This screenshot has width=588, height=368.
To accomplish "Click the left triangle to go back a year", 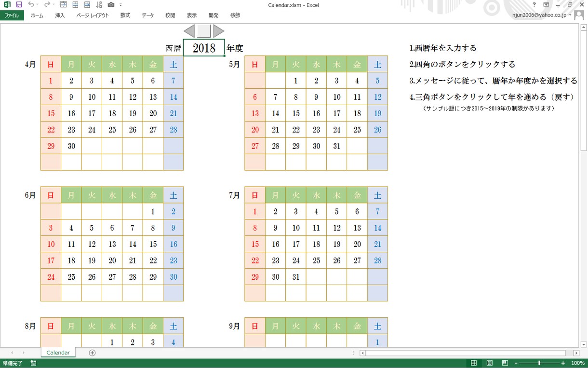I will click(x=189, y=31).
